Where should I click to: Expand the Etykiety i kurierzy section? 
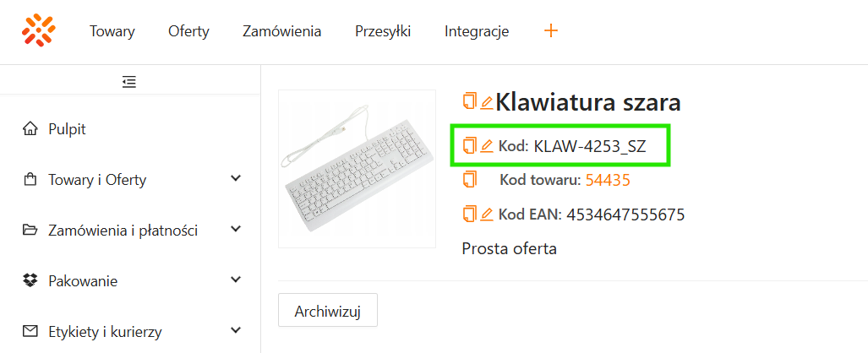pyautogui.click(x=236, y=331)
